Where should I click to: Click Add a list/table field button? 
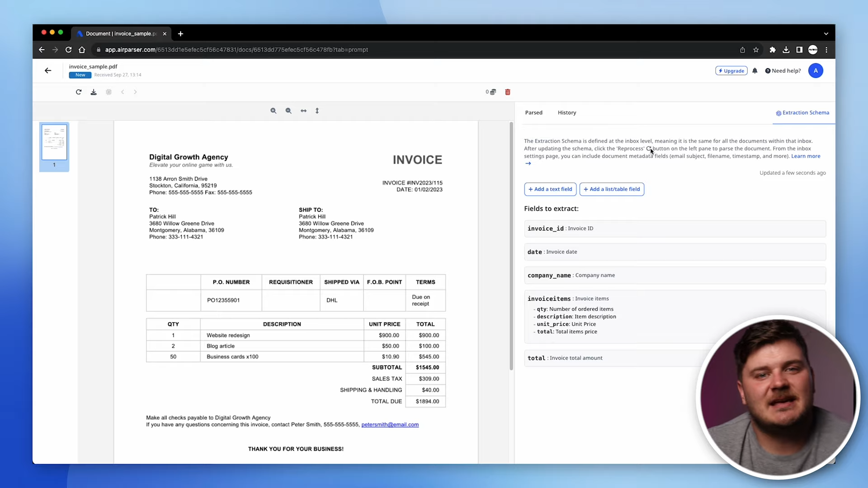coord(612,189)
